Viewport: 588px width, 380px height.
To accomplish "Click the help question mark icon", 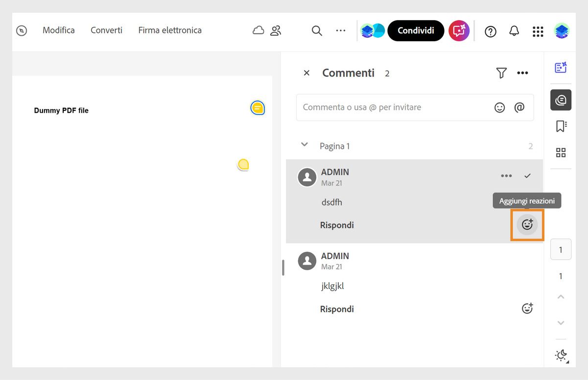I will click(490, 31).
